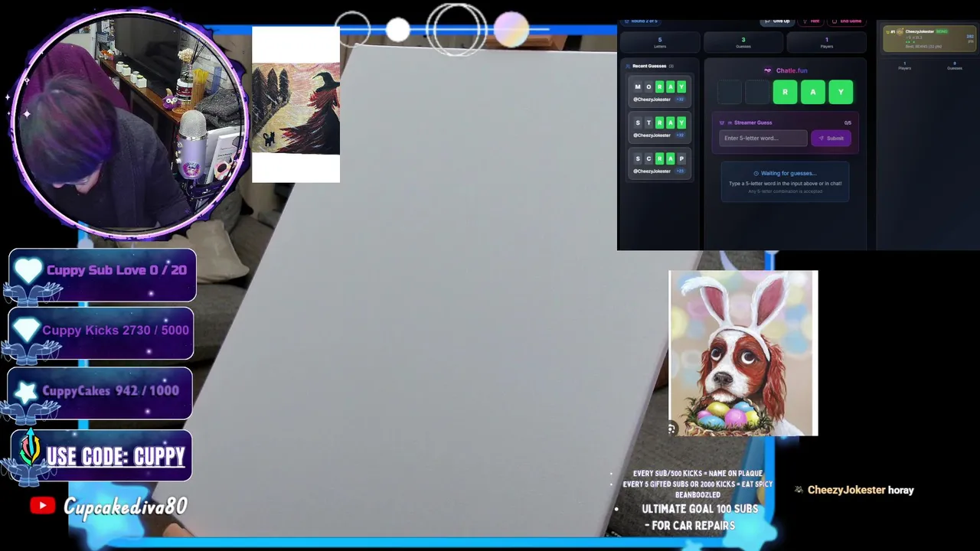The width and height of the screenshot is (980, 551).
Task: Click the star icon on CuppyCakes
Action: coord(26,392)
